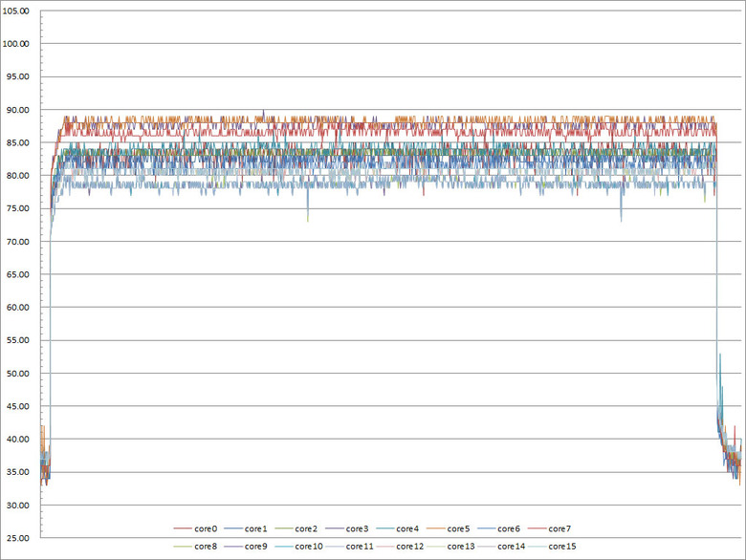The height and width of the screenshot is (560, 746).
Task: Select the core3 legend entry
Action: (x=347, y=528)
